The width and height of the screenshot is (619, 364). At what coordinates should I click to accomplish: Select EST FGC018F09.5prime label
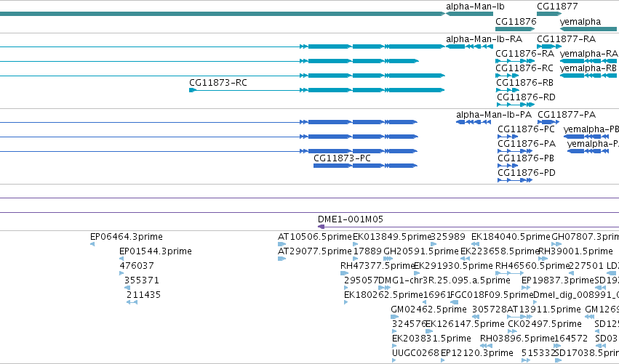492,296
